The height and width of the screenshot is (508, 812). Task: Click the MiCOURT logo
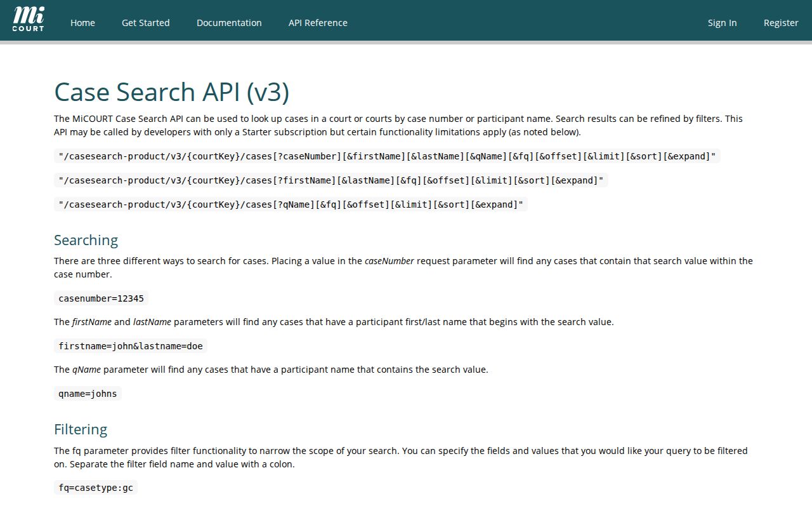[x=29, y=20]
